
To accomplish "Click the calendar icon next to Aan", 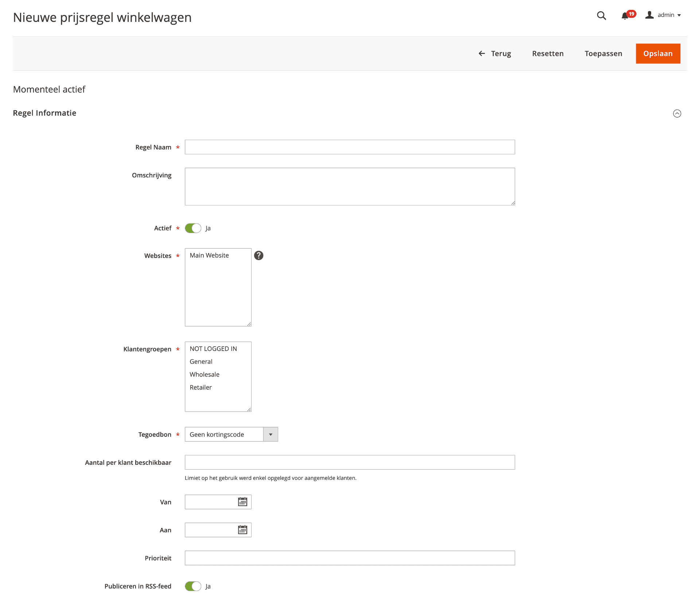I will 242,530.
